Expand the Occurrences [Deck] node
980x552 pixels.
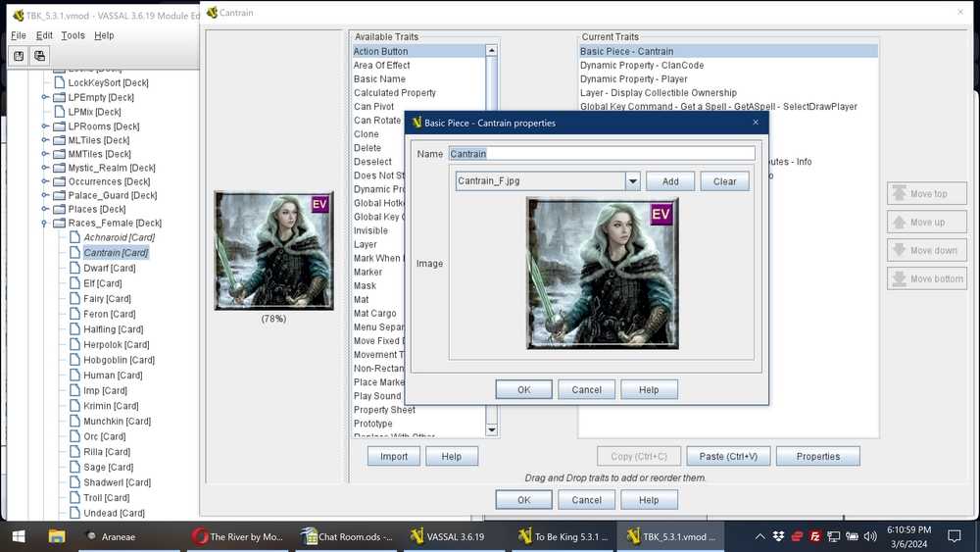pyautogui.click(x=44, y=182)
